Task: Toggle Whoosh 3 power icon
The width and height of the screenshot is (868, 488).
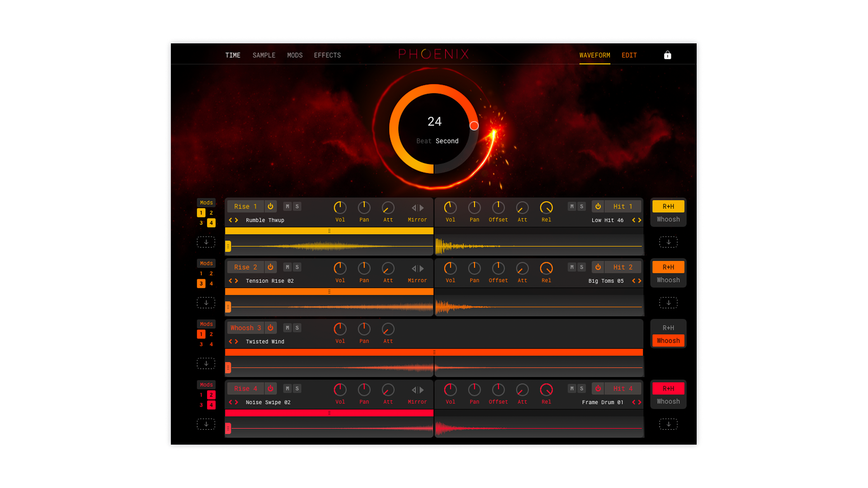Action: pos(270,328)
